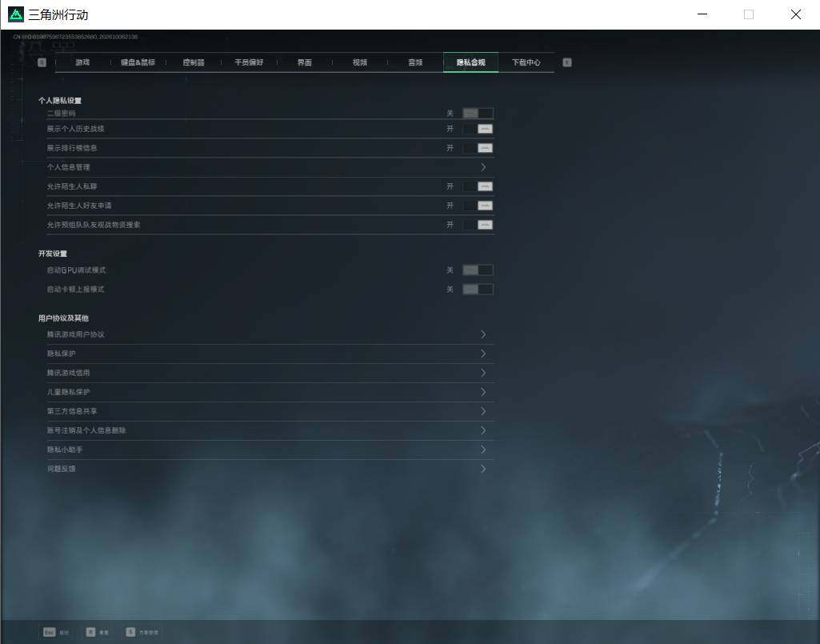Open 腾讯游戏用户协议 using its arrow

click(x=483, y=334)
